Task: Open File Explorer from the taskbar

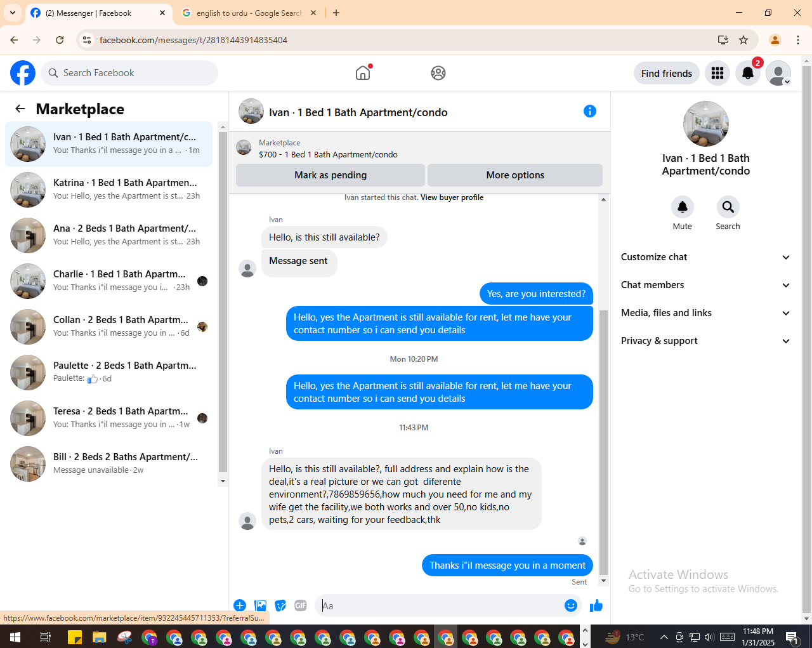Action: [100, 637]
